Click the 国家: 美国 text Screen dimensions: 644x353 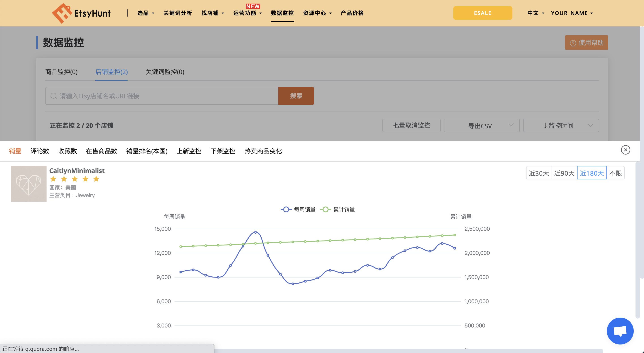point(62,187)
